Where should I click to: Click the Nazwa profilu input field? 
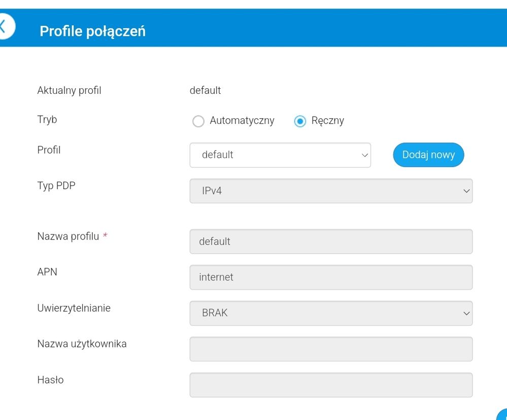click(x=331, y=241)
